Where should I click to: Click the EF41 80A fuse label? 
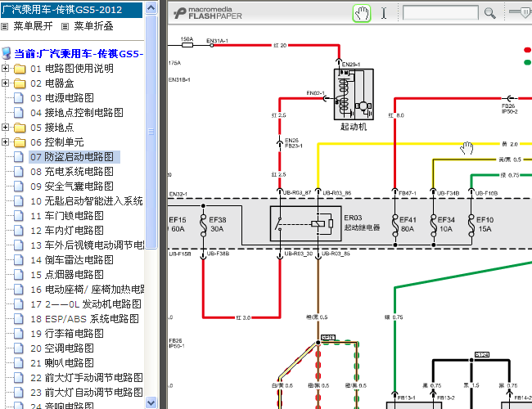(x=408, y=224)
